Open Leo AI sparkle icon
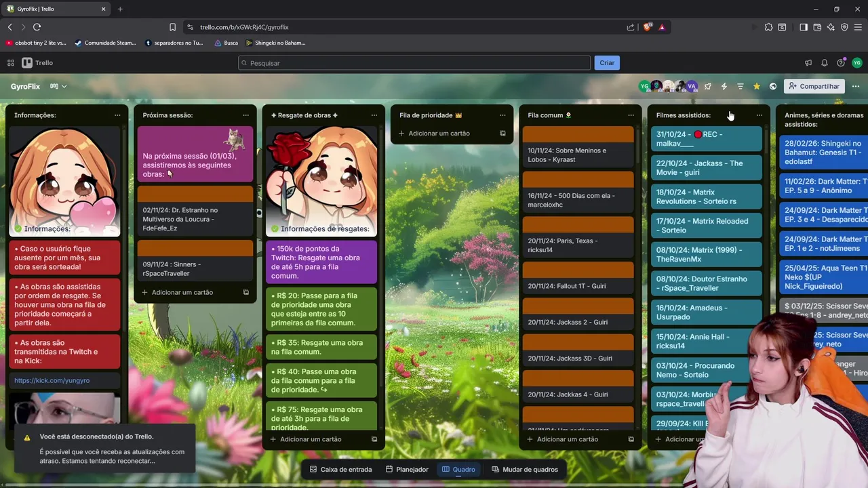 (x=831, y=27)
